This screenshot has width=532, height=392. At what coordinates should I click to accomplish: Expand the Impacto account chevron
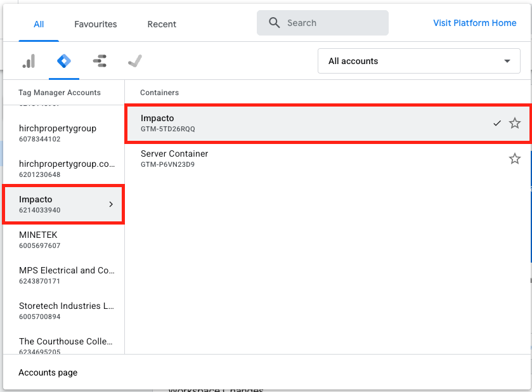tap(111, 204)
